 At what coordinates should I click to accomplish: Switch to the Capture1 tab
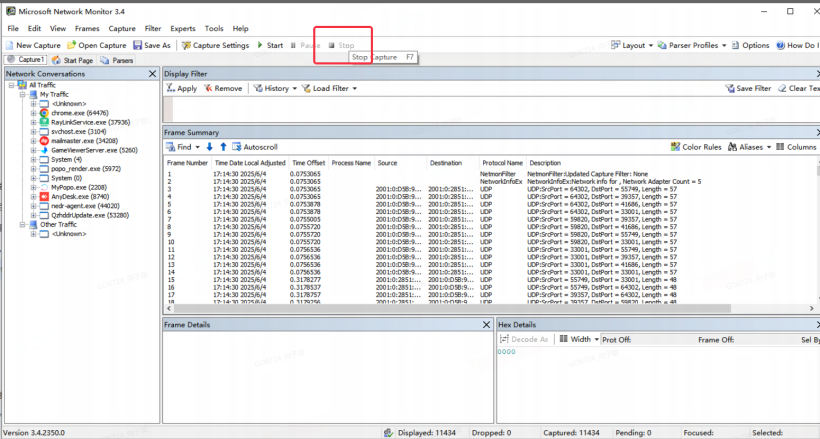click(x=25, y=60)
